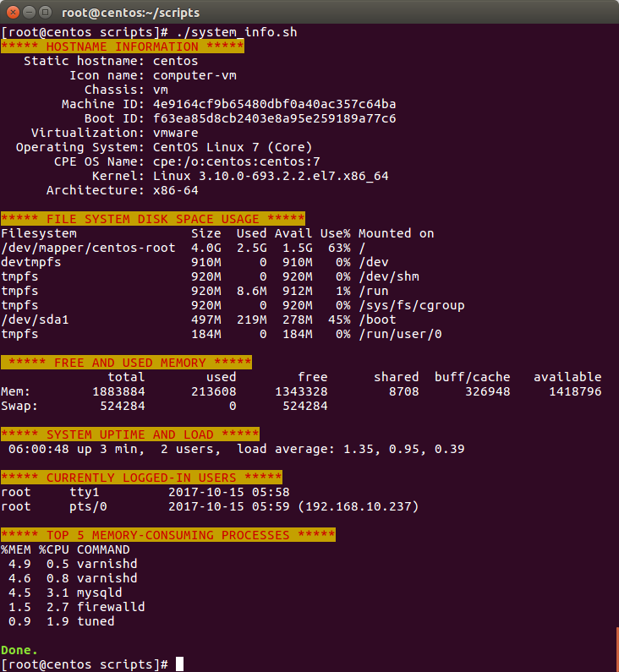Click the CURRENTLY LOGGED-IN USERS header

[x=142, y=478]
